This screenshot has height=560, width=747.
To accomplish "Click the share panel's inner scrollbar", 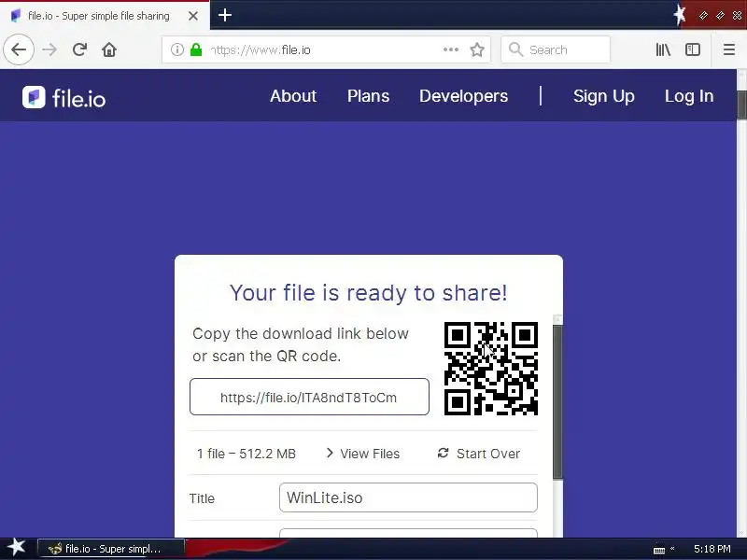I will tap(557, 402).
